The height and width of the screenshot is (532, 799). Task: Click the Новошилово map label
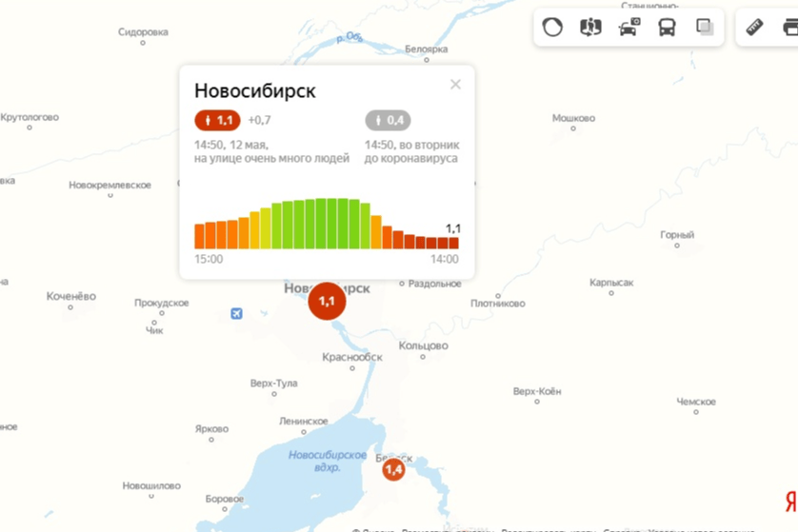coord(151,485)
